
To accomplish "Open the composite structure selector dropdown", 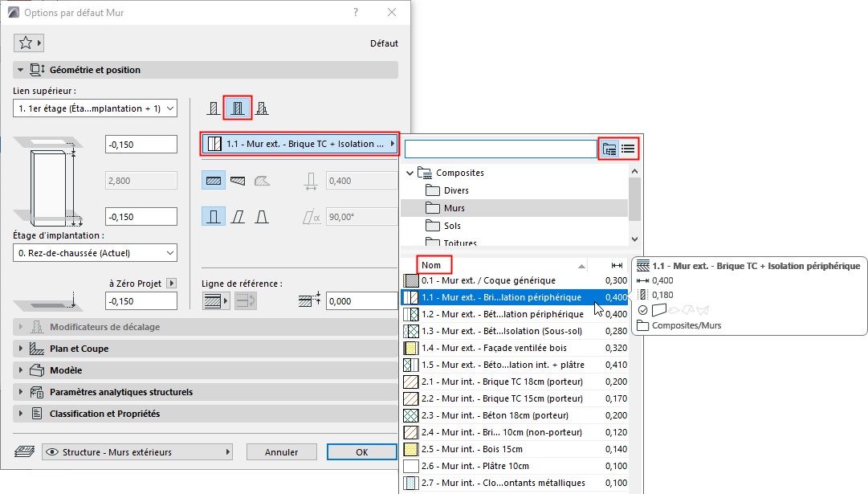I will coord(300,144).
